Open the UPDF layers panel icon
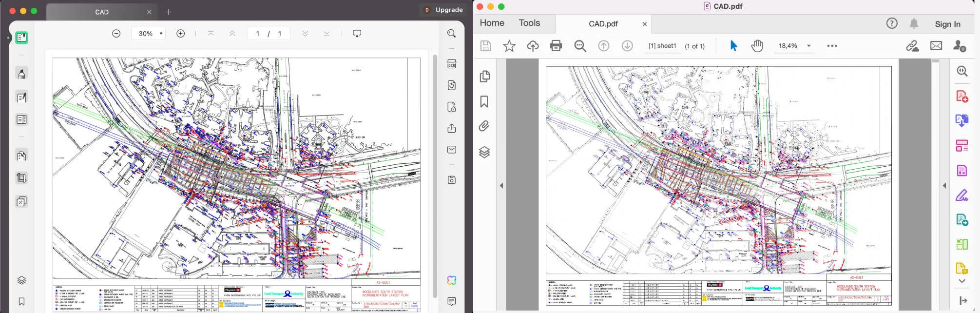The height and width of the screenshot is (313, 980). (x=21, y=280)
